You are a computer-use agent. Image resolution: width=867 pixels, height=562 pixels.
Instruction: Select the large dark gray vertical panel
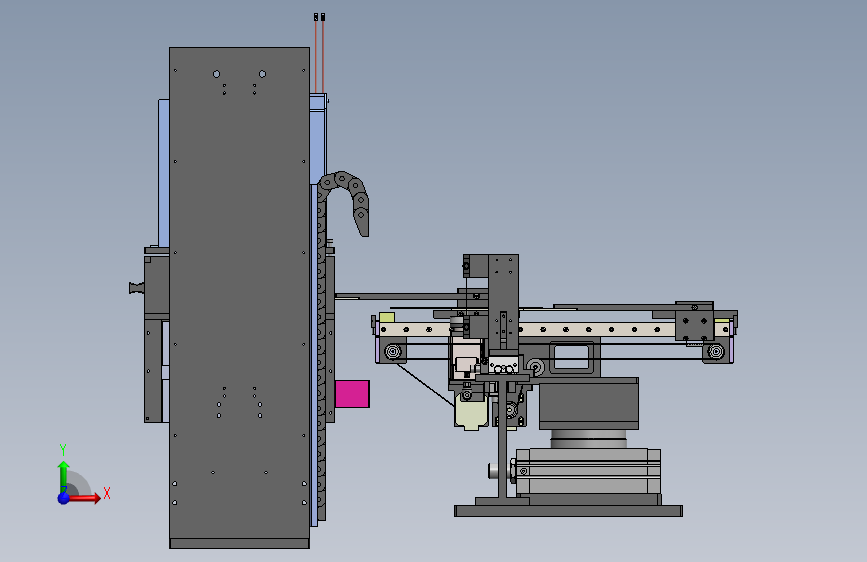point(239,293)
